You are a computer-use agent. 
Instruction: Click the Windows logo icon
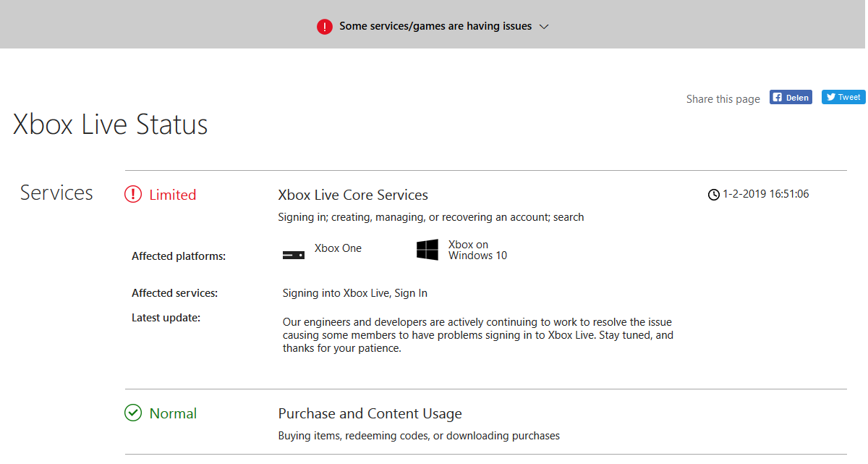[427, 250]
